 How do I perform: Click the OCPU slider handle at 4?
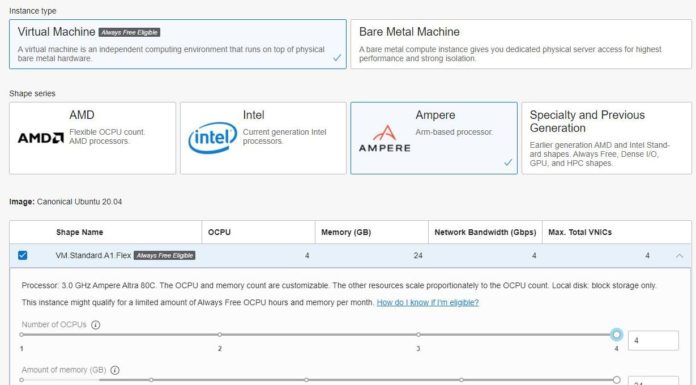pos(616,334)
